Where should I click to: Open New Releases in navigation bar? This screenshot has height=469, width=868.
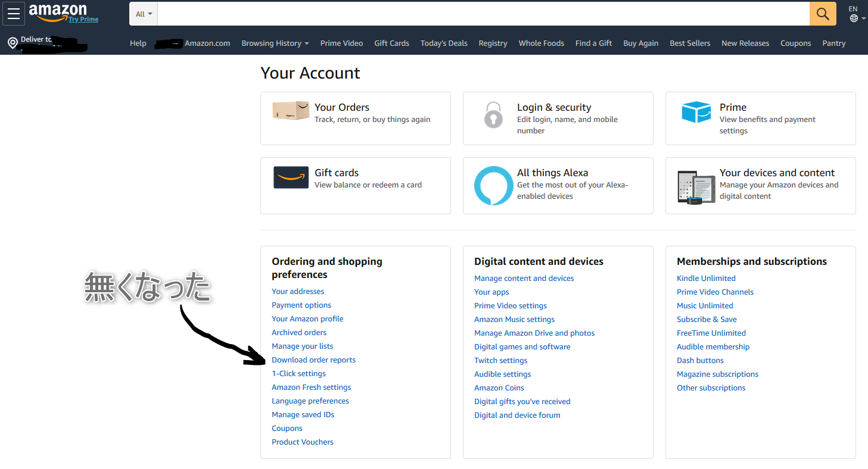[745, 43]
